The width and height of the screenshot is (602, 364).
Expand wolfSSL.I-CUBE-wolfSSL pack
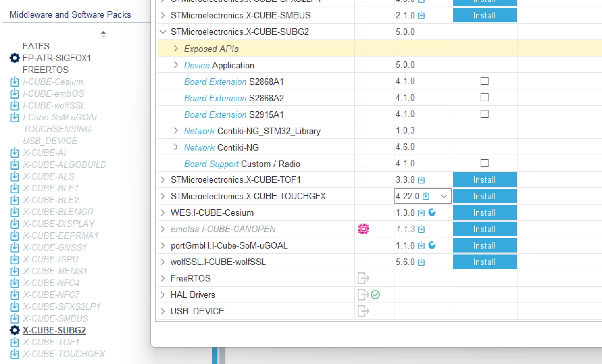pyautogui.click(x=163, y=262)
